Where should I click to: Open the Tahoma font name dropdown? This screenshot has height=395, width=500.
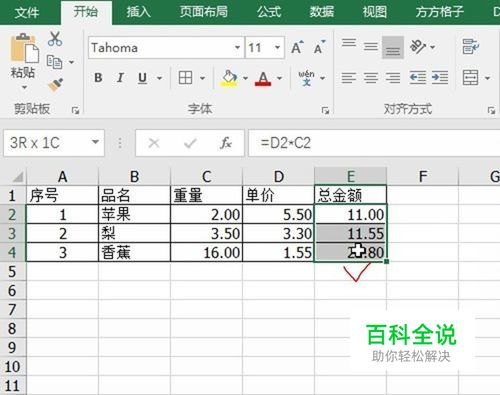click(x=237, y=48)
